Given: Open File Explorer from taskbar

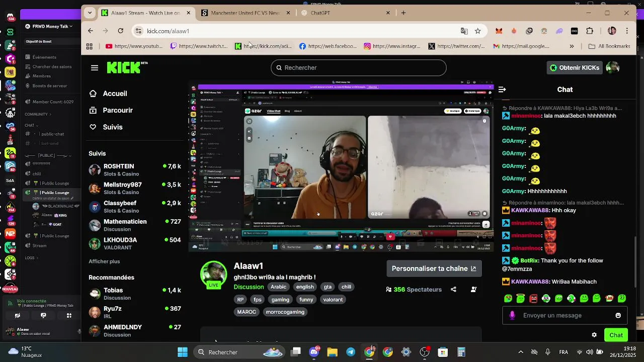Looking at the screenshot, I should pos(333,352).
